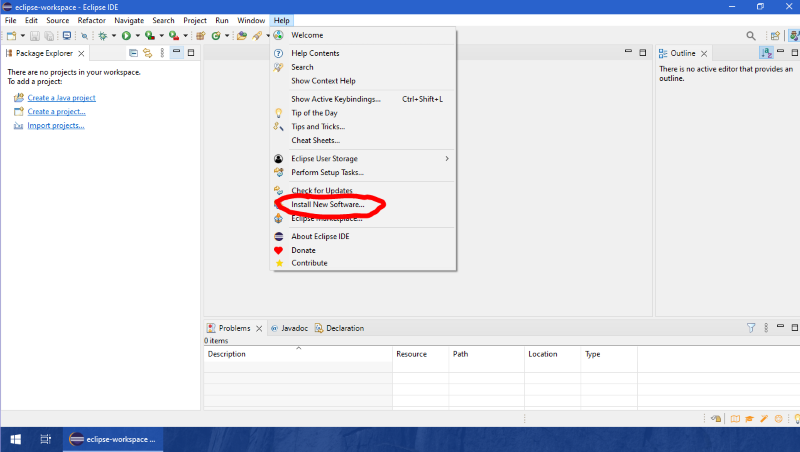Close the Outline view tab
This screenshot has width=800, height=452.
(x=704, y=53)
